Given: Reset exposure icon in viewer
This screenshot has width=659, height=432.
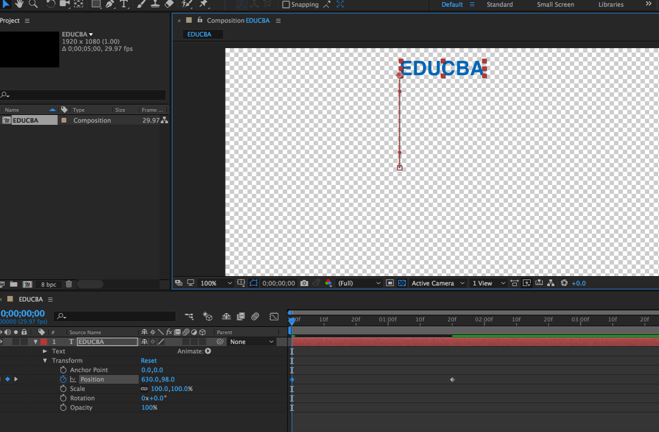Looking at the screenshot, I should (564, 283).
